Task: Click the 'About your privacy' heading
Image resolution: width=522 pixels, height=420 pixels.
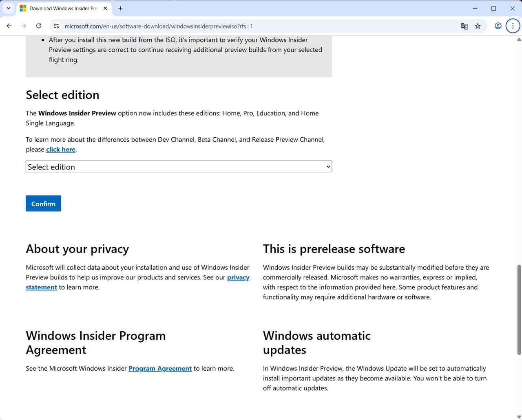Action: point(77,249)
